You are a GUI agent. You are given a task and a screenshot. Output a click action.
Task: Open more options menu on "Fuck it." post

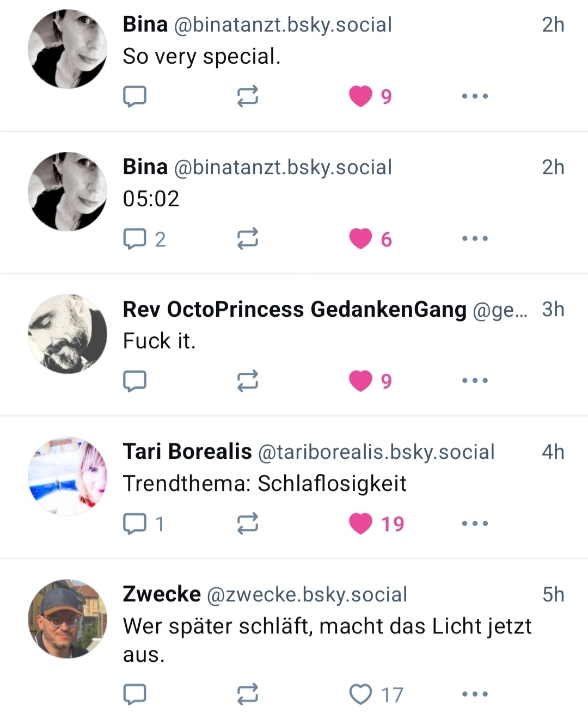[475, 381]
